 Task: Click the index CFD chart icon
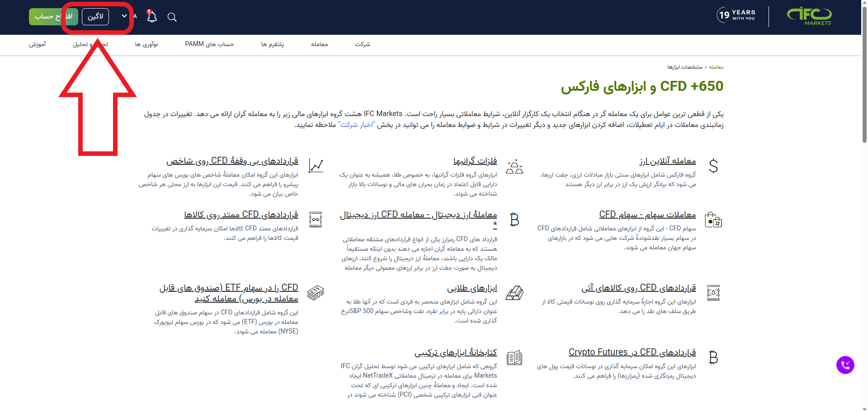(x=316, y=166)
